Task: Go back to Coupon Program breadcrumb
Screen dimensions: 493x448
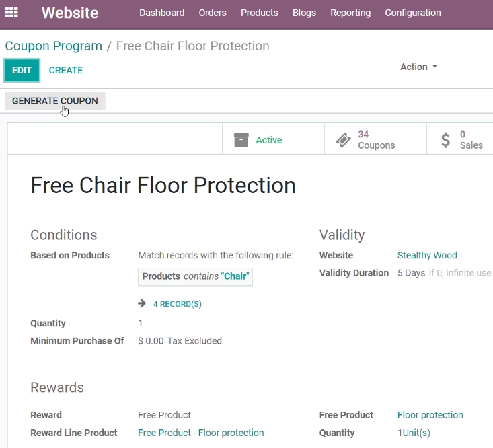Action: point(53,46)
